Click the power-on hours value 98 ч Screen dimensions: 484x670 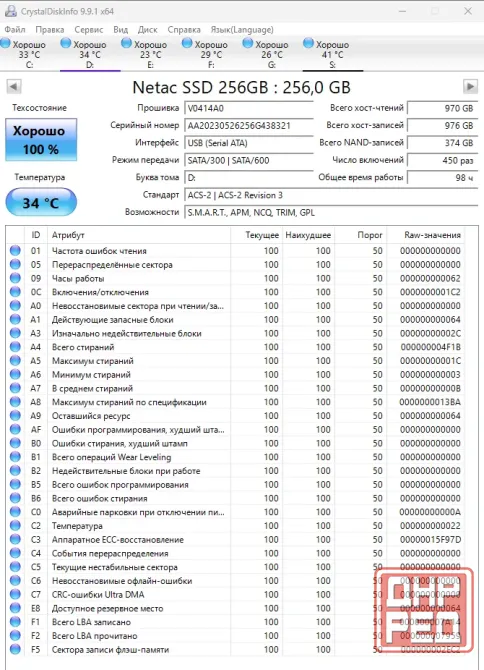pyautogui.click(x=442, y=177)
